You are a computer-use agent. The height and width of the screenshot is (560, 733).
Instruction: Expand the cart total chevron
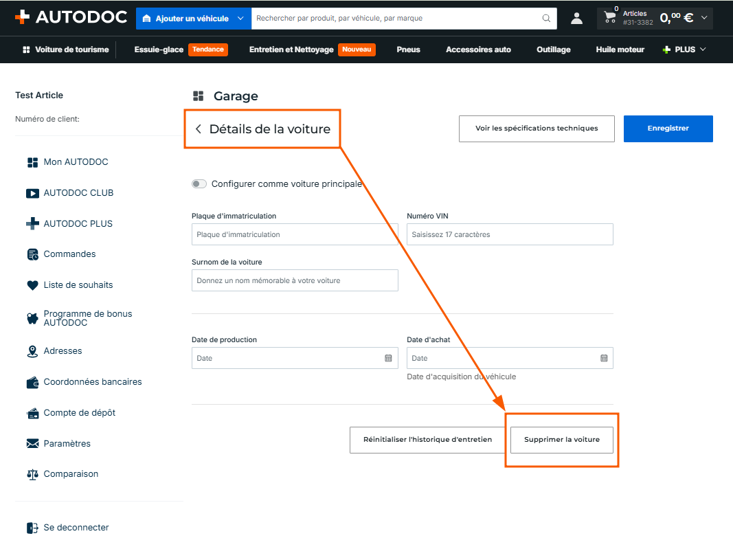pos(704,18)
